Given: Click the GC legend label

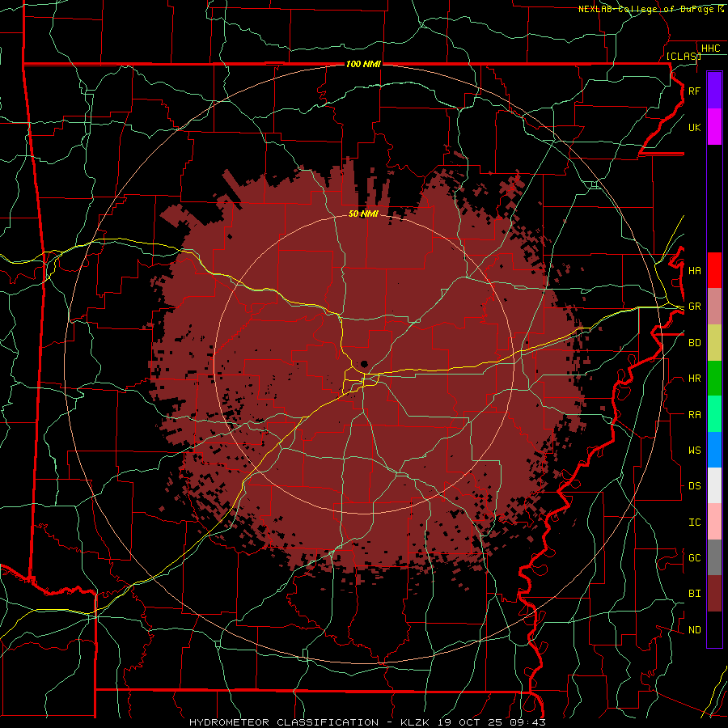Looking at the screenshot, I should (x=694, y=557).
